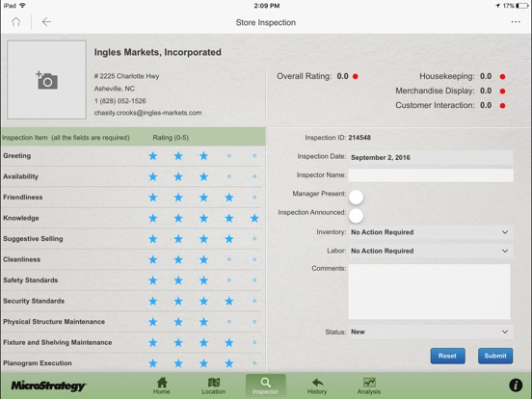Viewport: 532px width, 399px height.
Task: Set Cleanliness rating to second star
Action: pos(178,259)
